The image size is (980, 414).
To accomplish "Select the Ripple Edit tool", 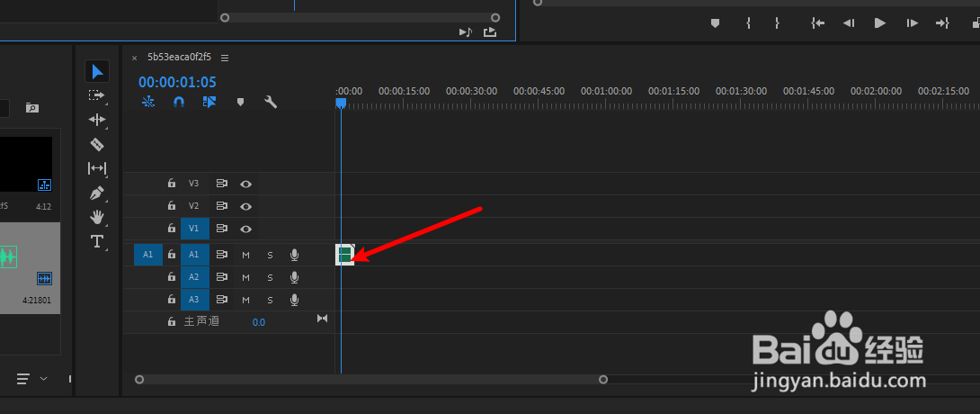I will point(97,120).
